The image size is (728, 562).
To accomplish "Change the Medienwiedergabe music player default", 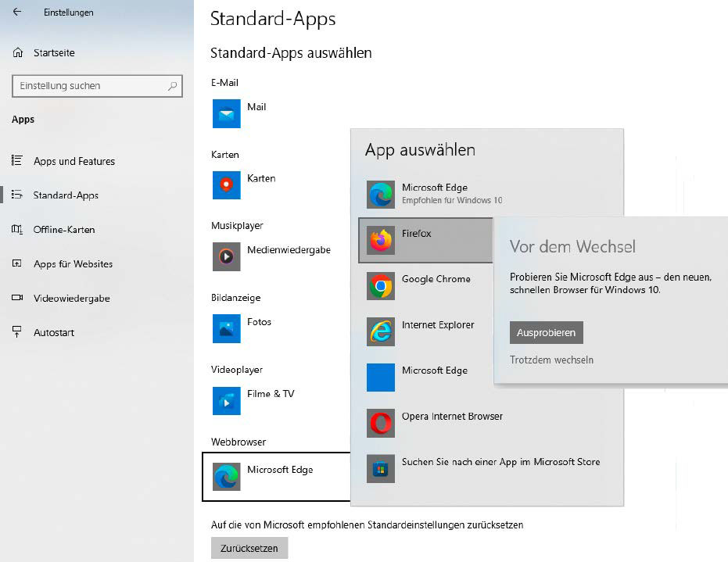I will point(289,249).
